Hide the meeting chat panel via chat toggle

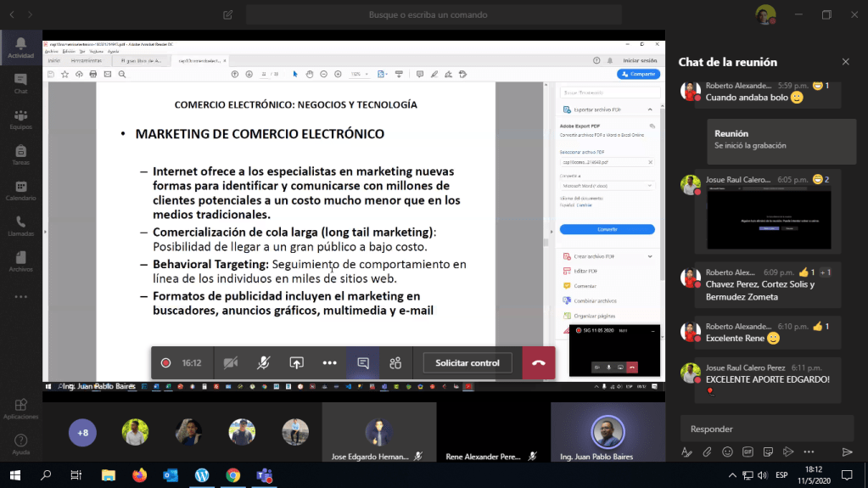click(x=362, y=363)
